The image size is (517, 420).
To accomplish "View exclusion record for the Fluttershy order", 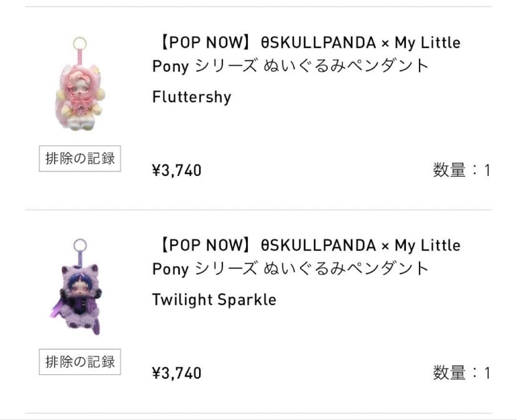I will pyautogui.click(x=79, y=158).
